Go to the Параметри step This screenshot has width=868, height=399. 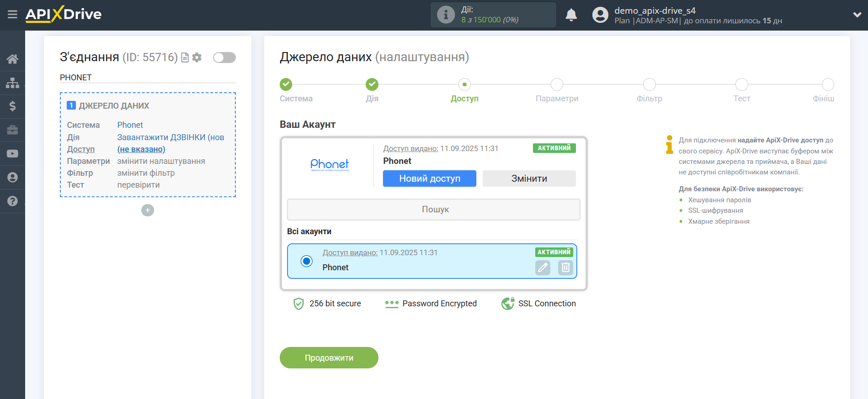[x=557, y=84]
